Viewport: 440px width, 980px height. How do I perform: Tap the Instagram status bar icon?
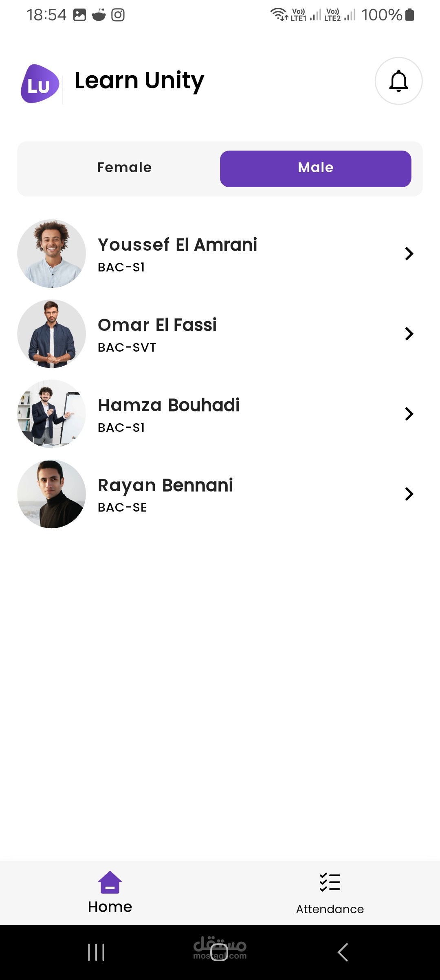pyautogui.click(x=118, y=15)
